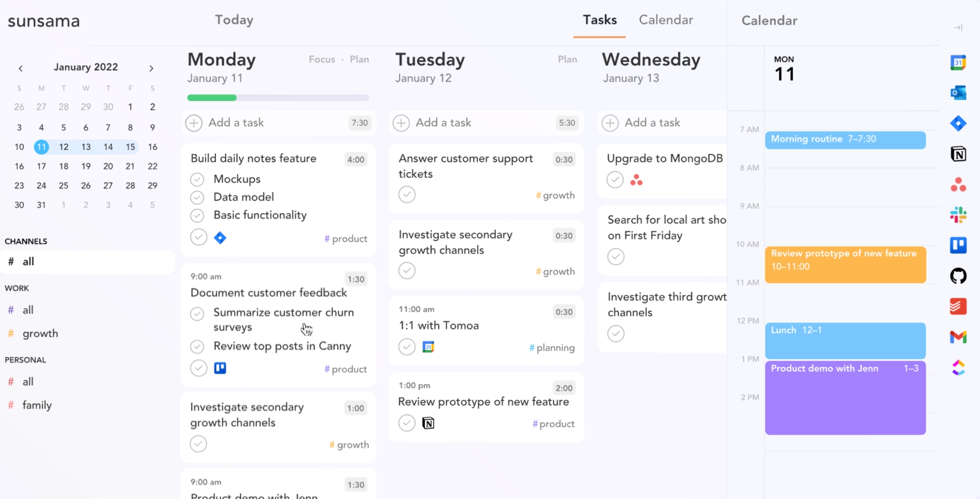Click plus icon in Wednesday Add a task
The width and height of the screenshot is (980, 499).
point(610,123)
